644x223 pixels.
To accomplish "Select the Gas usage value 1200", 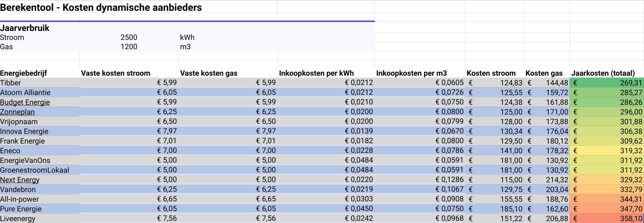I will click(x=129, y=47).
